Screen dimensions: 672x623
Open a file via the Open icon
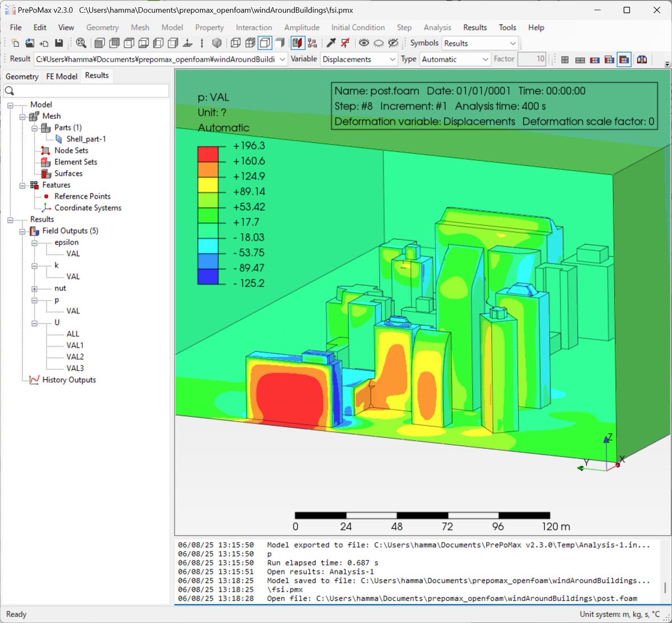[30, 43]
